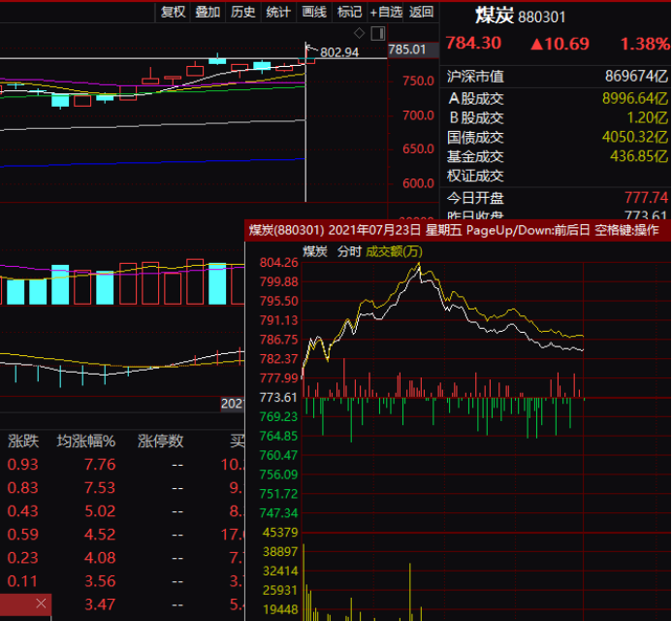Close the red X at bottom left
The width and height of the screenshot is (672, 621).
[41, 604]
